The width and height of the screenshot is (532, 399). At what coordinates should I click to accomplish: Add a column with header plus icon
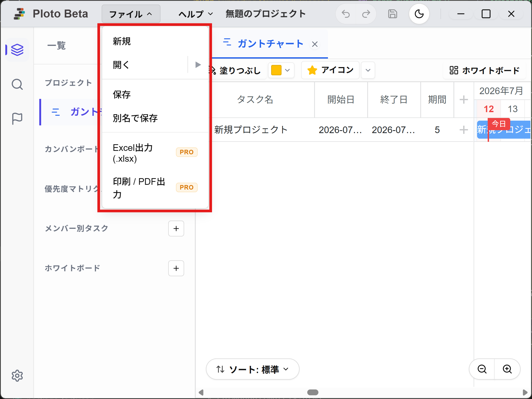point(464,100)
